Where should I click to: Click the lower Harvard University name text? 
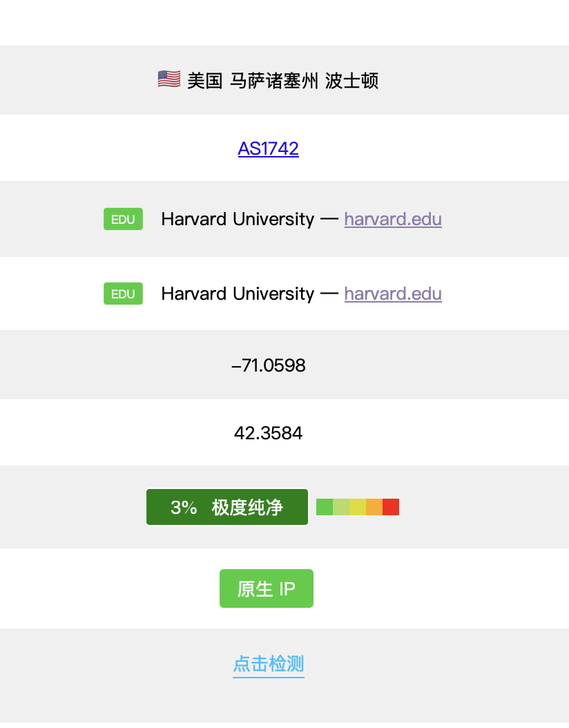click(238, 294)
